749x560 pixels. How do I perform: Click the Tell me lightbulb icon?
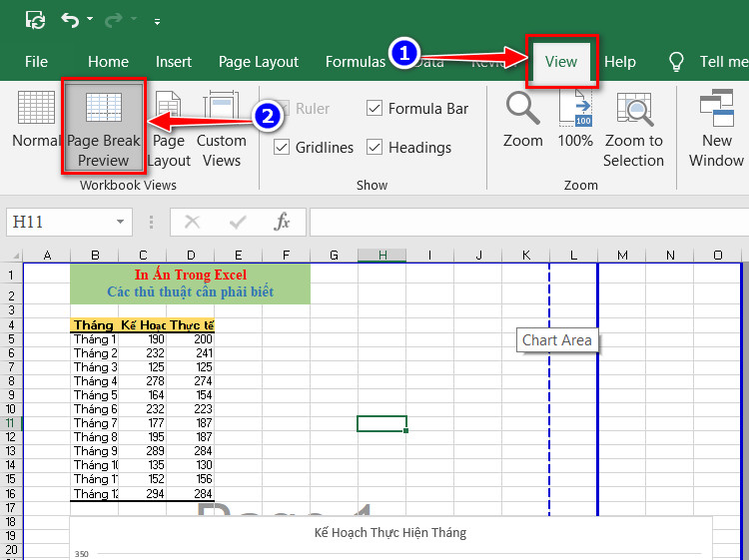[676, 62]
